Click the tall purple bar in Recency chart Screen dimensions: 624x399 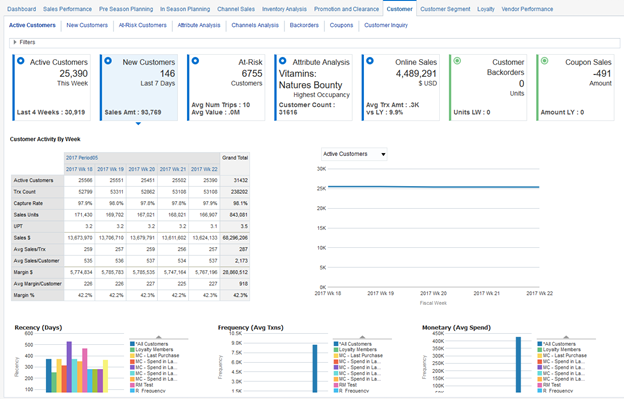point(69,367)
